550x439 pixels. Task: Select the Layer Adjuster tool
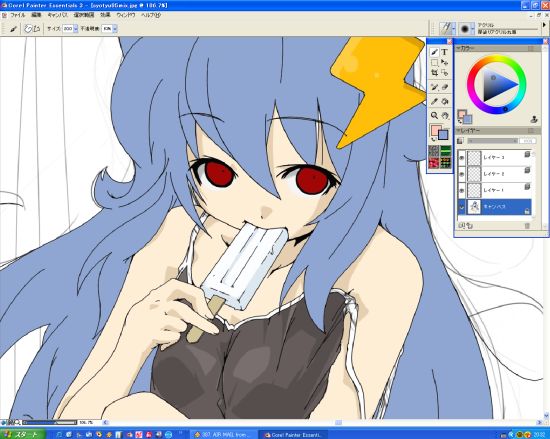point(445,63)
